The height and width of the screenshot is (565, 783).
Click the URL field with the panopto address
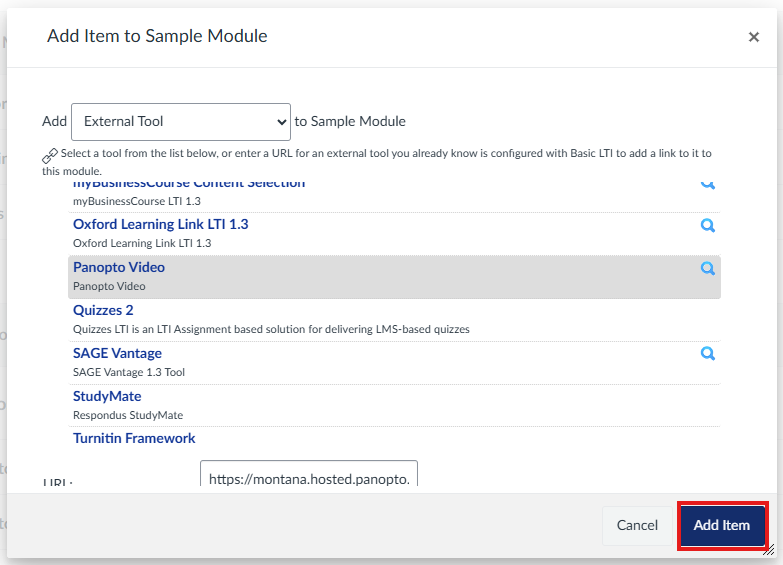pos(309,474)
